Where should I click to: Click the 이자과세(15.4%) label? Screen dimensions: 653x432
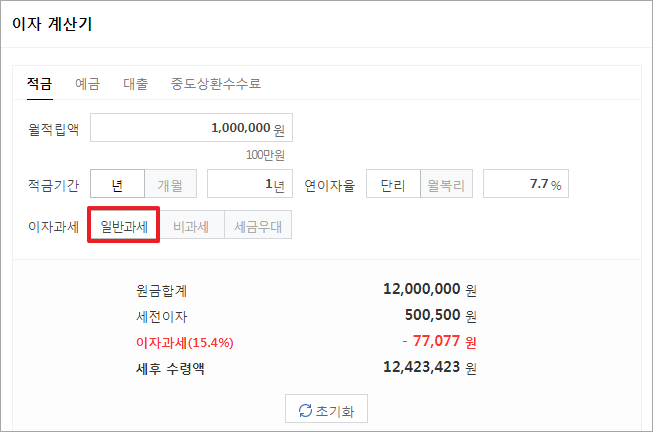coord(184,342)
